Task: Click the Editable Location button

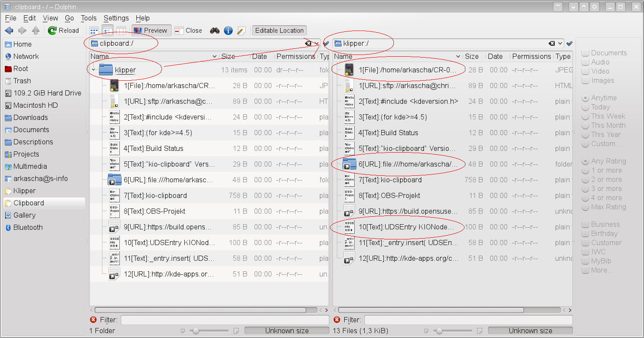Action: 279,31
